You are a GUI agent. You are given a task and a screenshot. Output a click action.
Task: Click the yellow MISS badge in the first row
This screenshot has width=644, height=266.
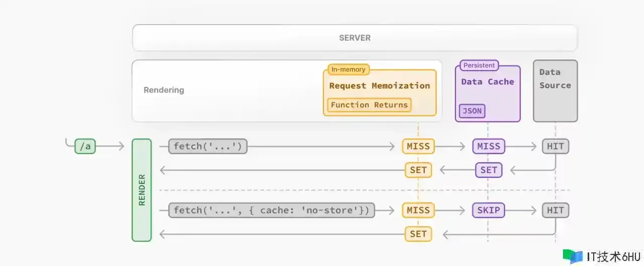(x=418, y=146)
